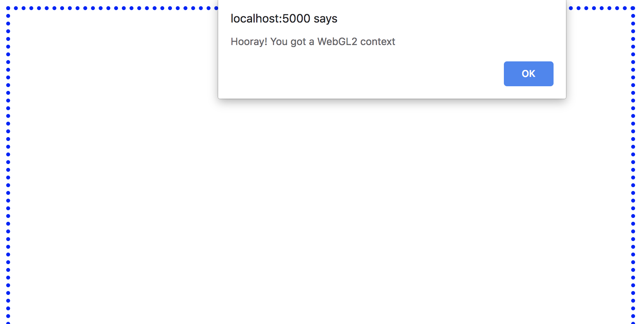Click the blank white canvas below the dialog
The width and height of the screenshot is (644, 324).
[321, 210]
